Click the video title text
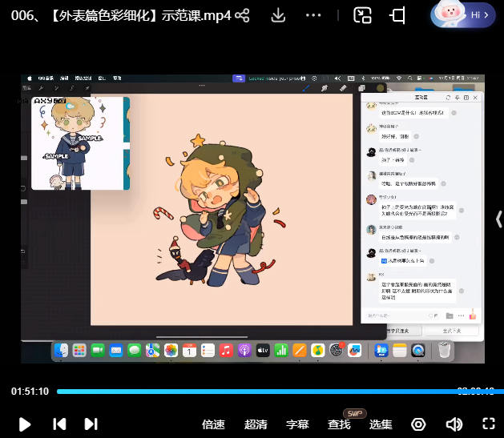Viewport: 504px width, 438px height. click(120, 15)
